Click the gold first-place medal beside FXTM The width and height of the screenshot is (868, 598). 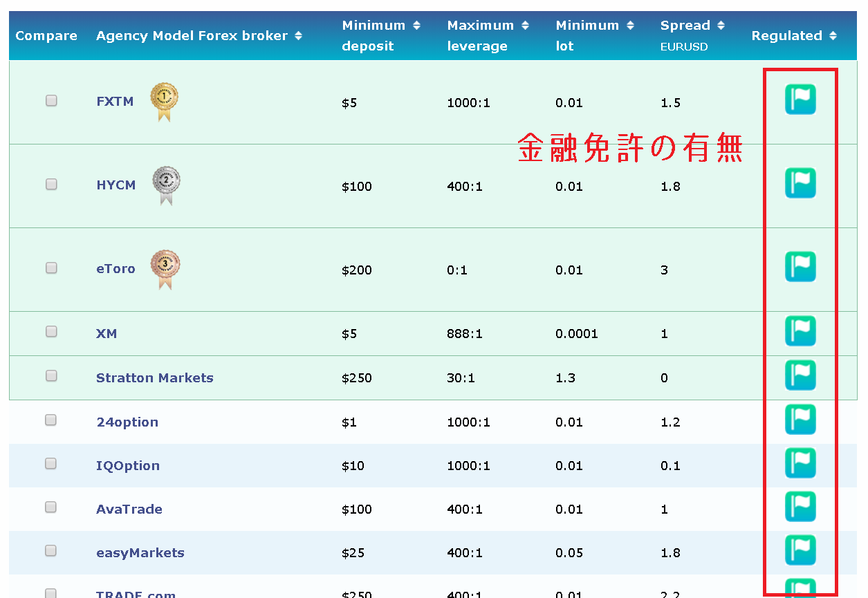pos(164,101)
